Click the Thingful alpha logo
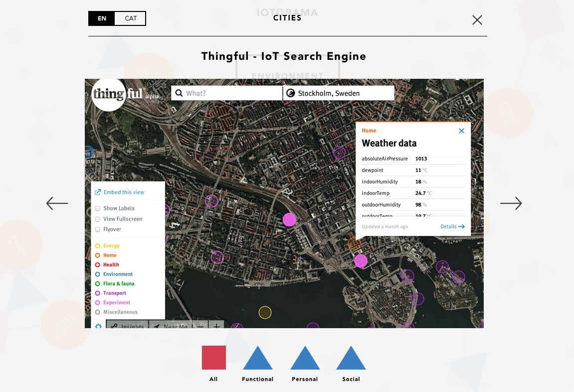574x392 pixels. (120, 94)
